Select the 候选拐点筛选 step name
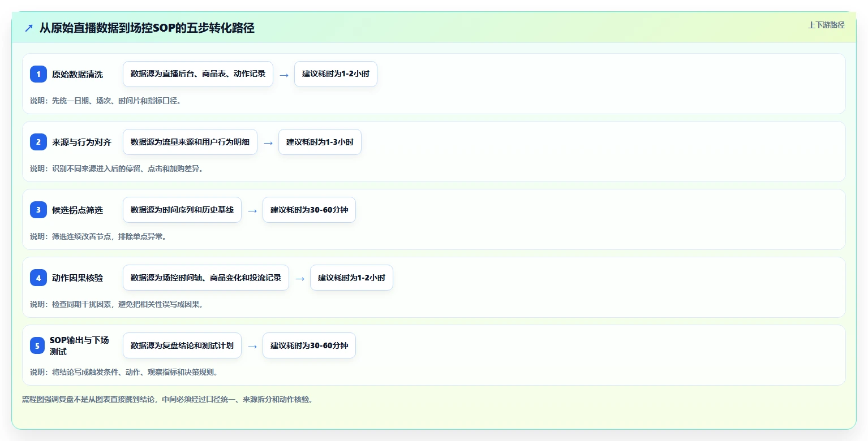The width and height of the screenshot is (868, 441). 78,210
